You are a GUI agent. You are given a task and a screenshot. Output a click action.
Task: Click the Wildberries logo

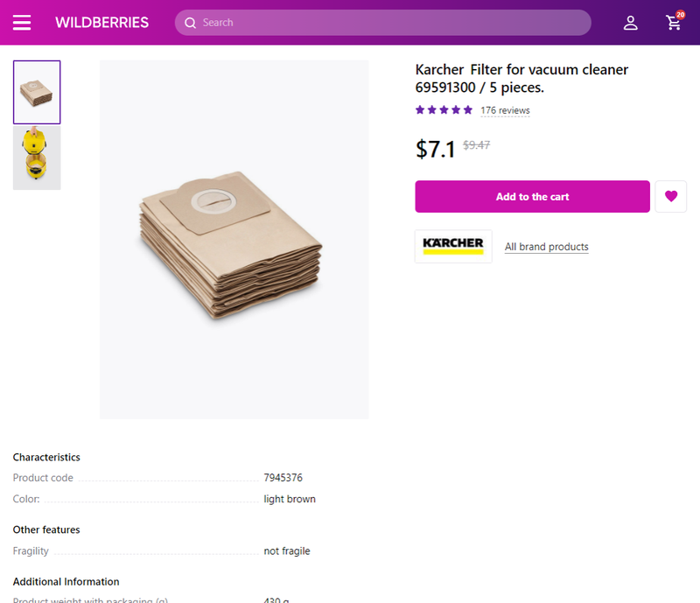click(101, 23)
